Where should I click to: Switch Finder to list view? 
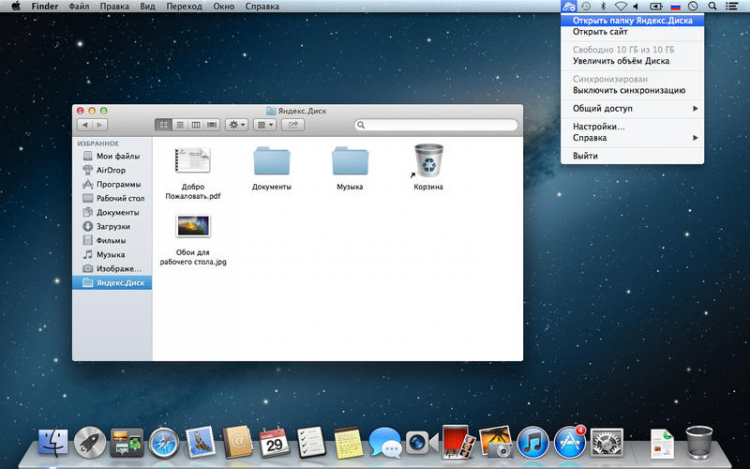180,124
